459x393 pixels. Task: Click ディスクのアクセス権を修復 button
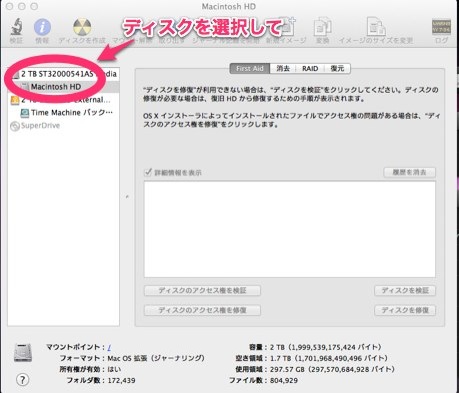[202, 310]
